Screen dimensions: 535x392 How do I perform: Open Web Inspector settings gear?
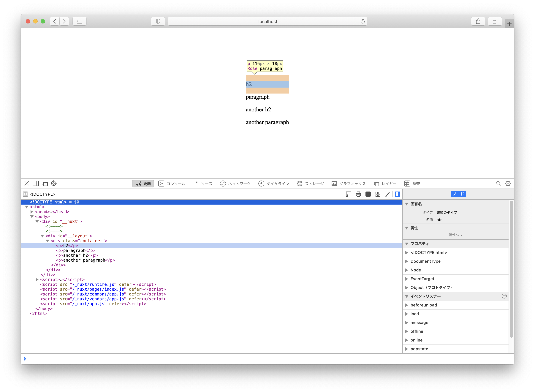pyautogui.click(x=508, y=183)
